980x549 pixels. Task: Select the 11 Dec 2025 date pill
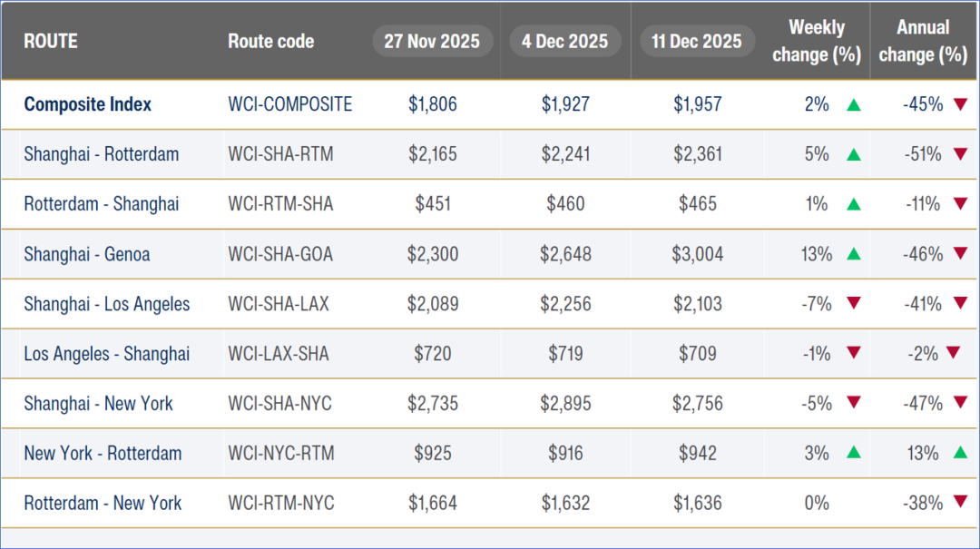697,42
